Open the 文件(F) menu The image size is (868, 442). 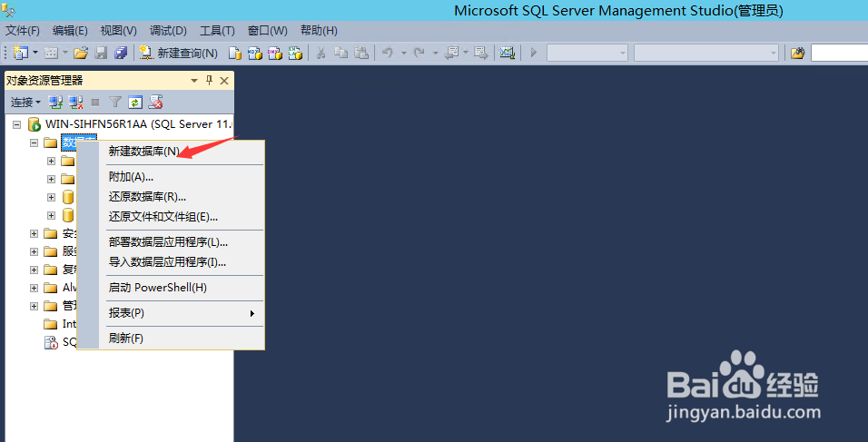tap(23, 31)
